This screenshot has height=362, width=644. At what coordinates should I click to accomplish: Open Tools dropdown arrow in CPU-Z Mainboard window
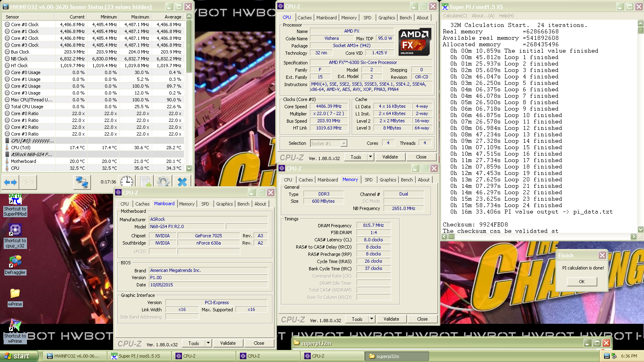coord(208,343)
